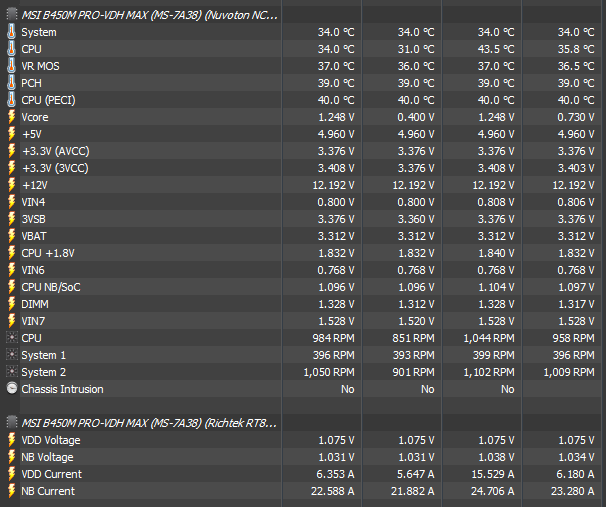Click the bolt icon beside VDD Current

tap(11, 474)
